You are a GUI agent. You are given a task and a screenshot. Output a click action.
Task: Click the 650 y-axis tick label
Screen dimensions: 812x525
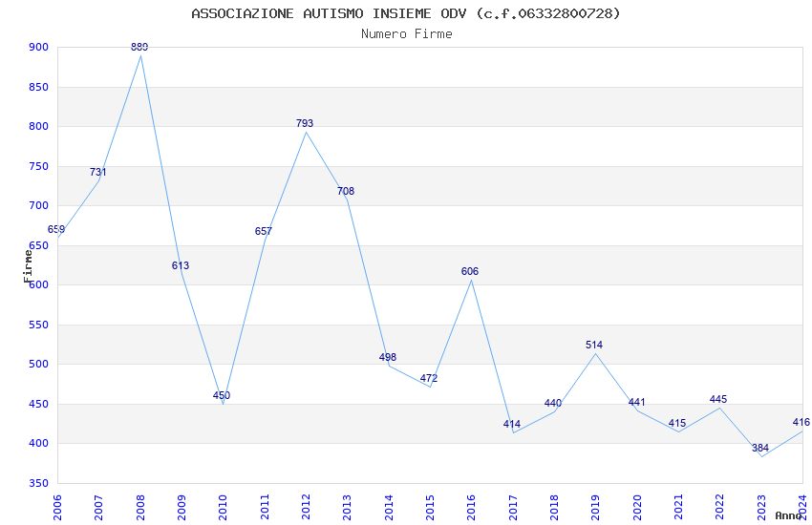39,245
